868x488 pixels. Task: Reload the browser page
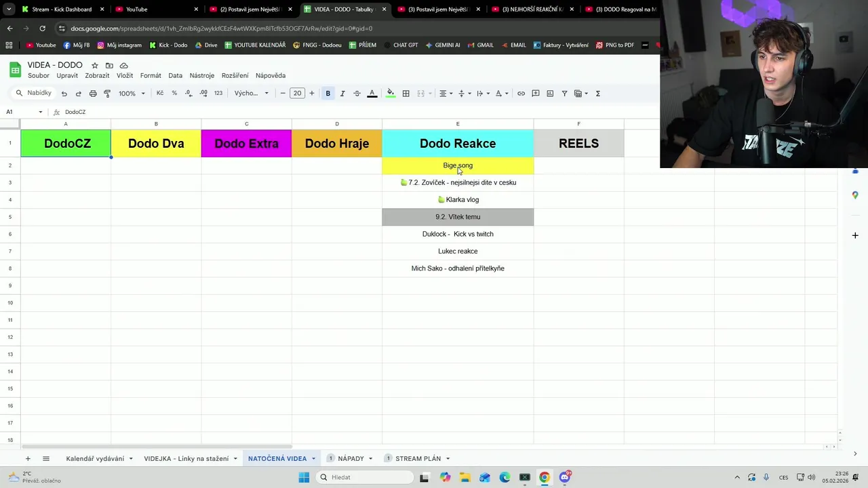pyautogui.click(x=42, y=28)
